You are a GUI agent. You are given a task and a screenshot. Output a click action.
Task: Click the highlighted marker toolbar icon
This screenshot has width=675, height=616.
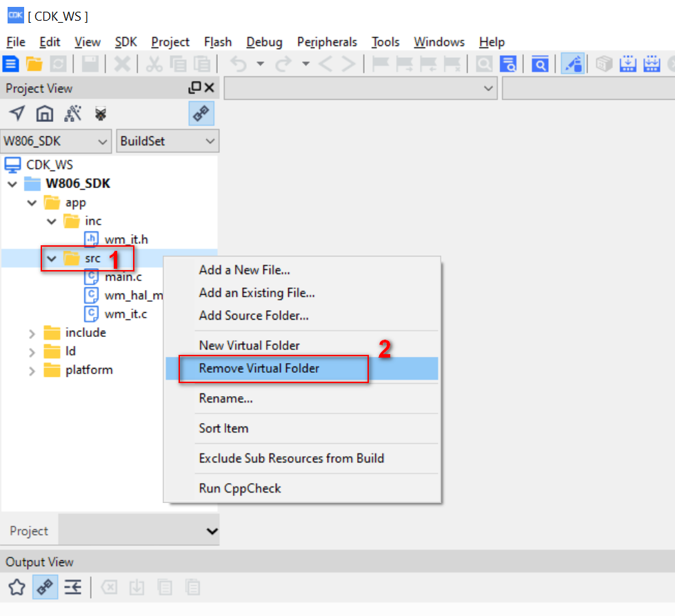click(572, 64)
